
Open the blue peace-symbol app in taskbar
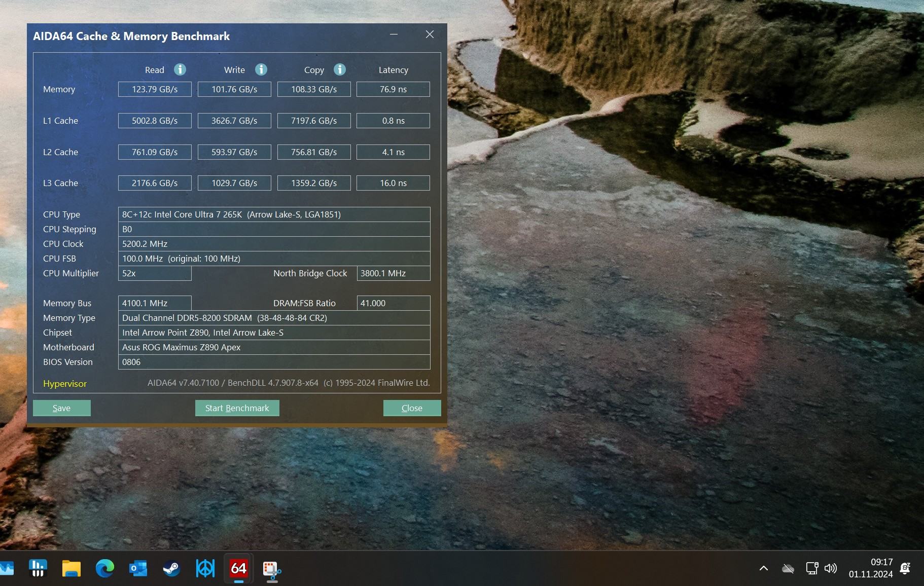(x=205, y=568)
